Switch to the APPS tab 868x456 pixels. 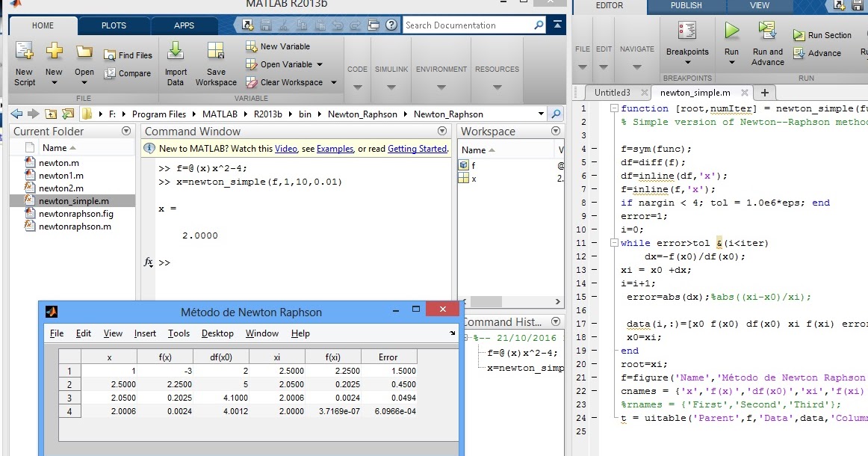[184, 25]
